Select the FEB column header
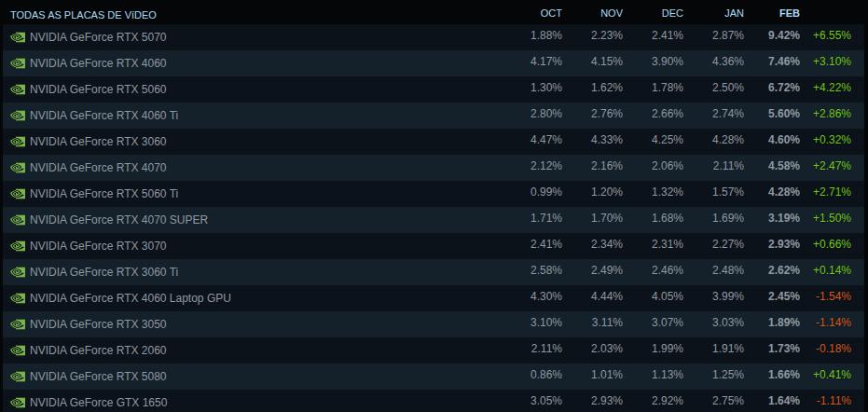868x412 pixels. tap(789, 13)
